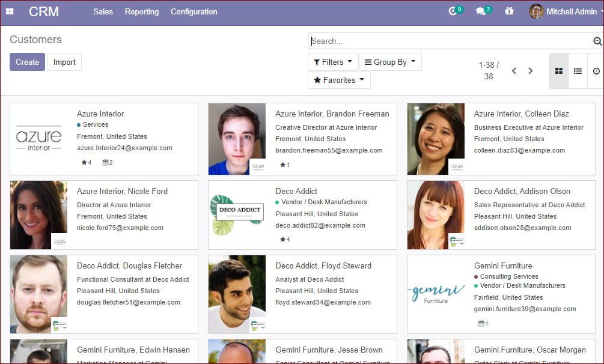Open the Mitchell Admin user menu

click(566, 11)
